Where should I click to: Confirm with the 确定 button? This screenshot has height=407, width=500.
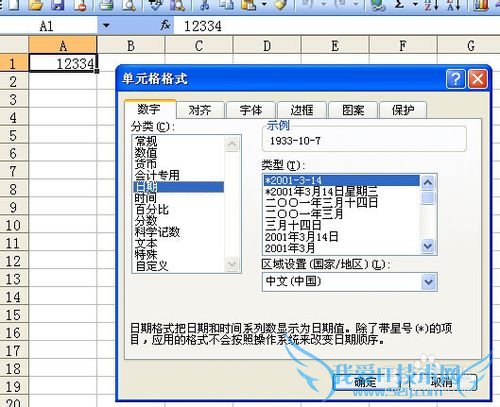pyautogui.click(x=365, y=382)
